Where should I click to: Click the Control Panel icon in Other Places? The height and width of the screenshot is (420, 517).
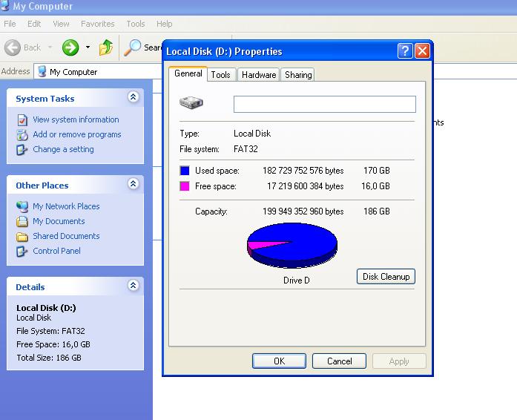coord(22,251)
